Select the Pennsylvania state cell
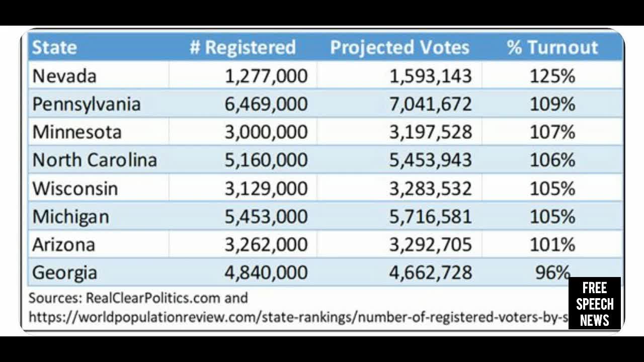Image resolution: width=644 pixels, height=362 pixels. click(x=87, y=104)
